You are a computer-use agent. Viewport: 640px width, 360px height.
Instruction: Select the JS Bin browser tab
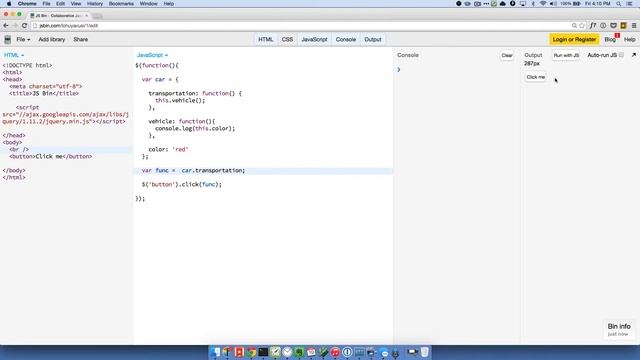59,16
